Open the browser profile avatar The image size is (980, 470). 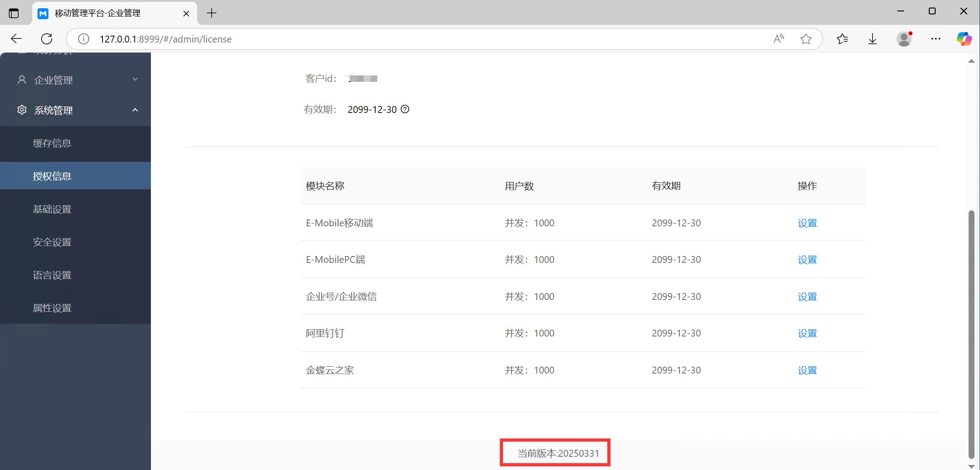pos(904,39)
